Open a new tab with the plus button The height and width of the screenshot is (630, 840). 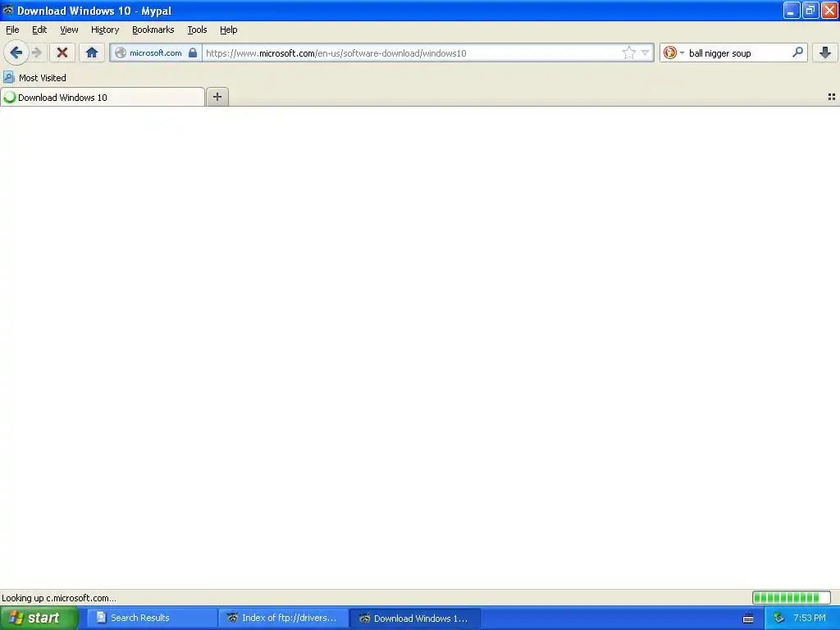point(217,97)
